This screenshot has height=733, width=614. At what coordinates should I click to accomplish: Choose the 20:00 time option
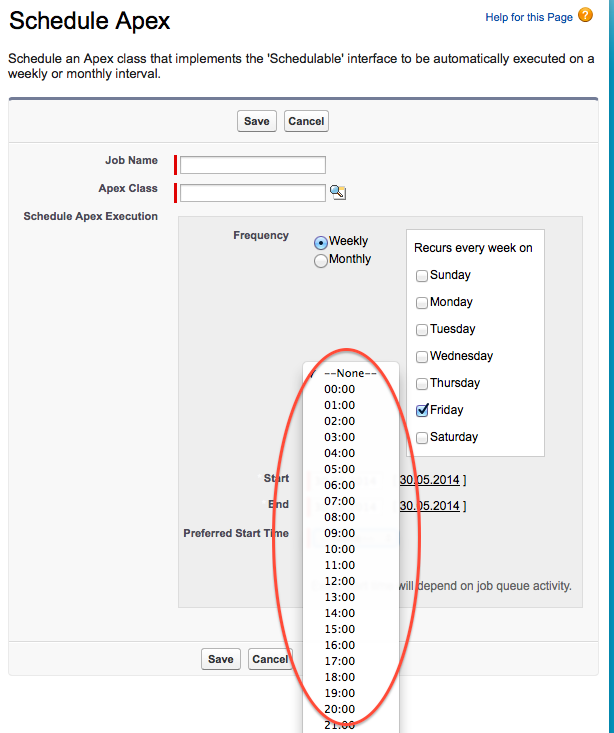pyautogui.click(x=340, y=709)
